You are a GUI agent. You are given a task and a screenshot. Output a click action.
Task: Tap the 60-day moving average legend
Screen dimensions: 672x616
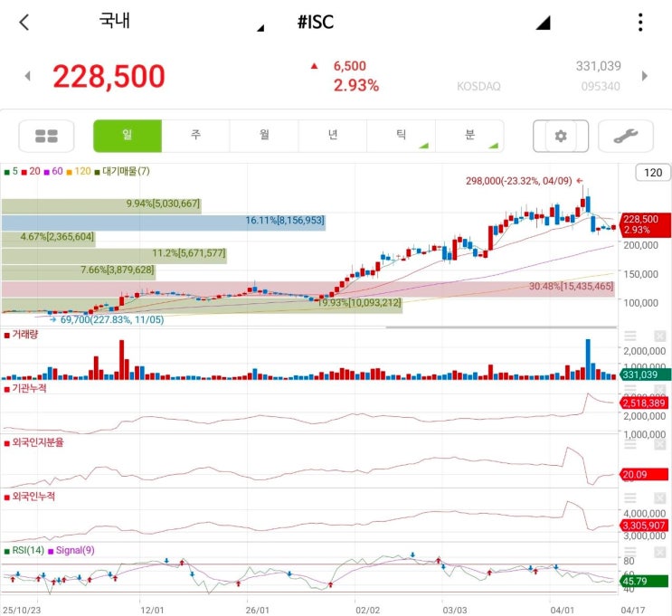pos(53,172)
